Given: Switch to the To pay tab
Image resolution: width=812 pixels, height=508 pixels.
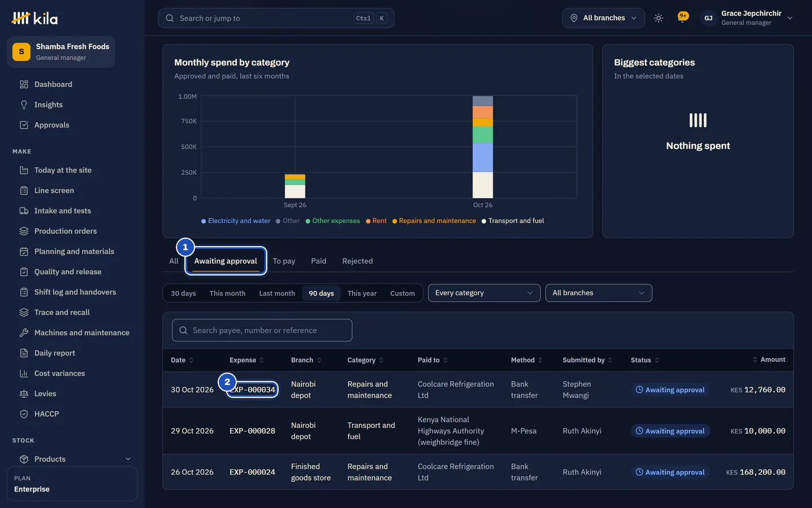Looking at the screenshot, I should (x=284, y=261).
